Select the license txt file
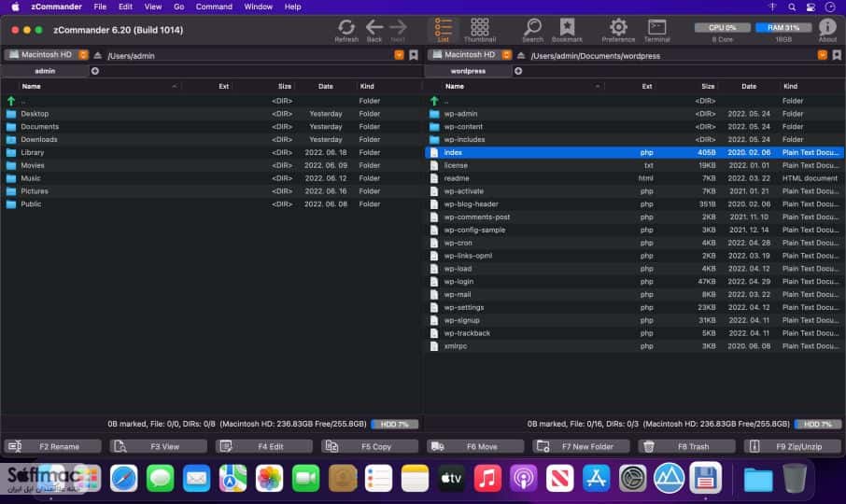This screenshot has height=504, width=846. [x=635, y=165]
